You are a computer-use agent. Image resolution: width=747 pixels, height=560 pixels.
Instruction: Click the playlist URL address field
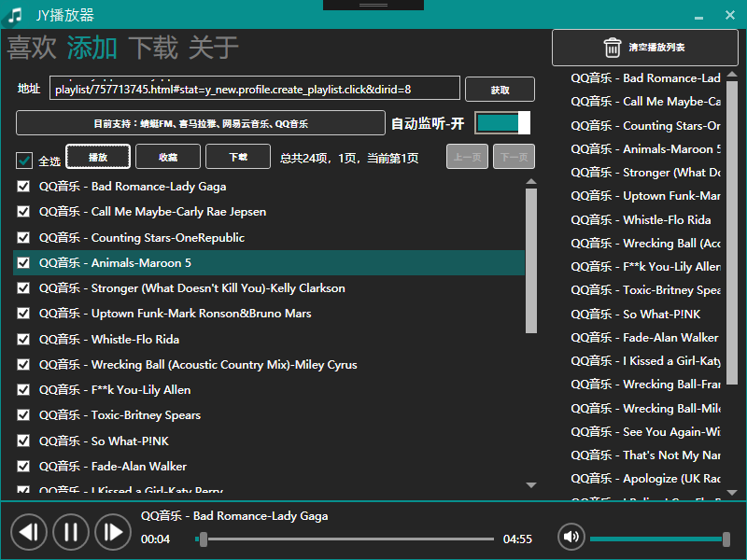pos(254,89)
